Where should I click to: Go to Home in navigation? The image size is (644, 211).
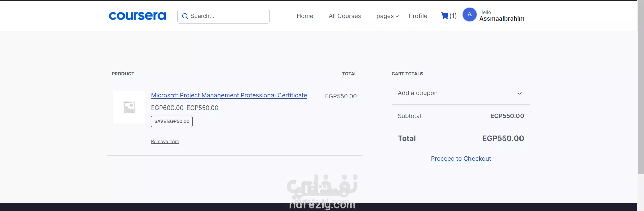(x=305, y=16)
